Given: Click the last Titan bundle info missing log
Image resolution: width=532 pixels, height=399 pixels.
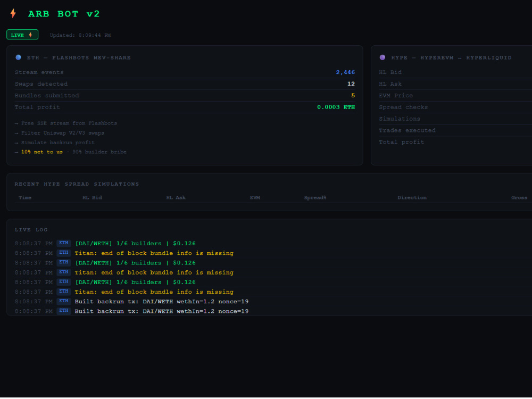Looking at the screenshot, I should [154, 292].
